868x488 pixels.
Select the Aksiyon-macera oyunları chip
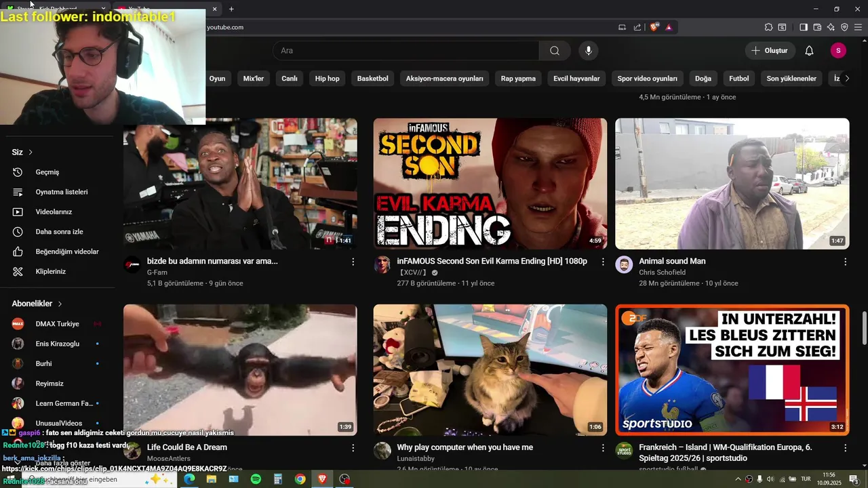[445, 79]
